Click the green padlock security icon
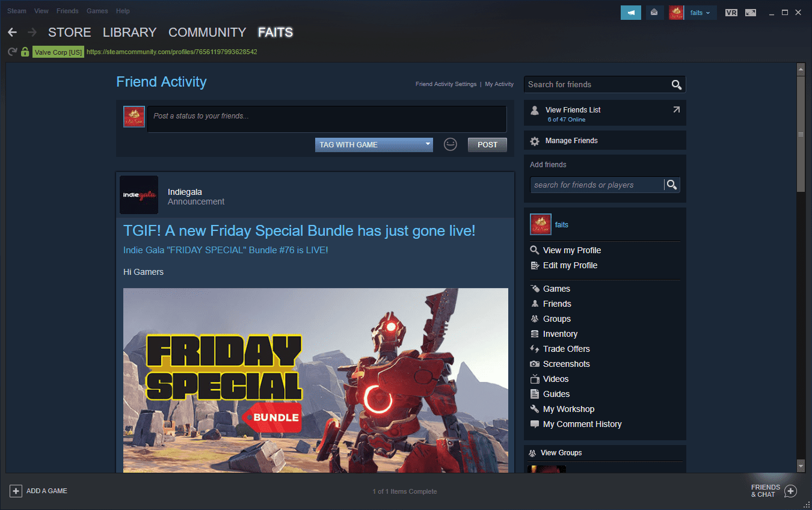Screen dimensions: 812x510 pos(25,52)
